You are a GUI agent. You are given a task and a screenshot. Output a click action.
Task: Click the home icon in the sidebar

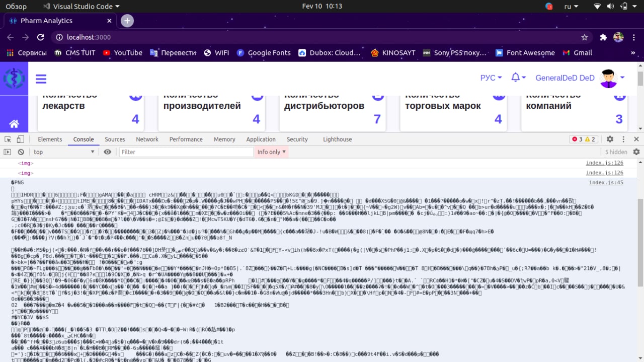point(14,124)
